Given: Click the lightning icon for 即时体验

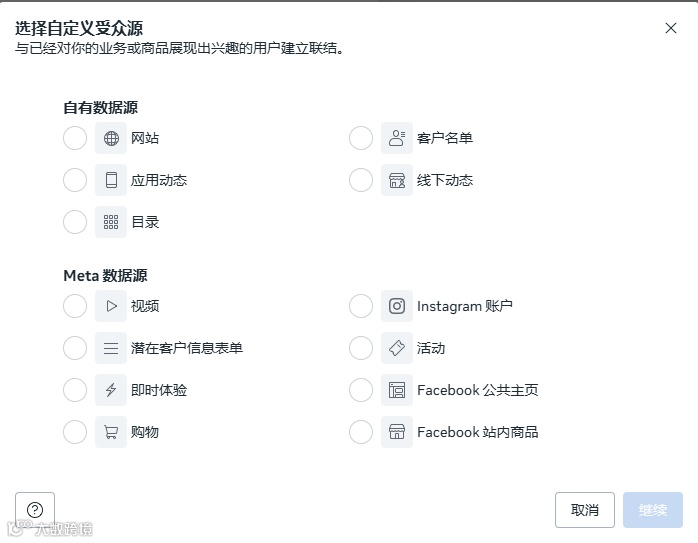Looking at the screenshot, I should [111, 390].
